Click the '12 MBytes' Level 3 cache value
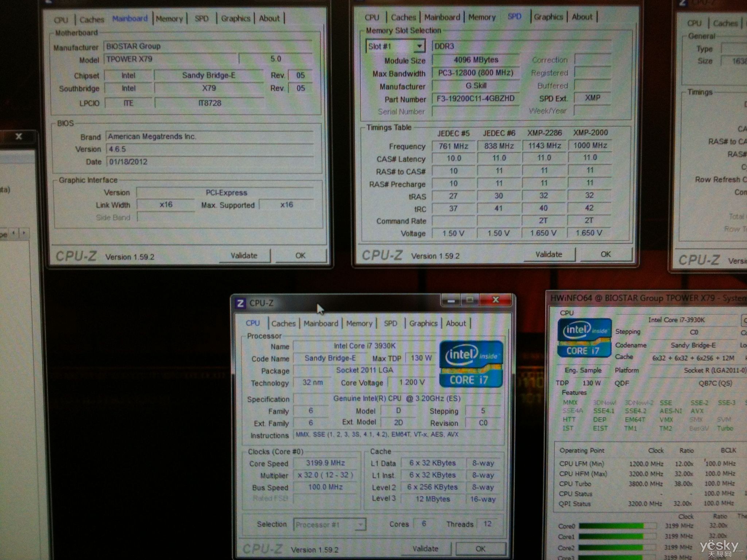Viewport: 747px width, 560px height. tap(433, 499)
